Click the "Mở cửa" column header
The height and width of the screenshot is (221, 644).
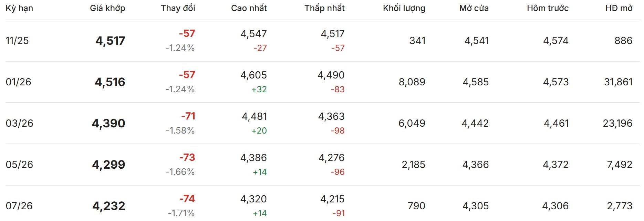click(474, 8)
